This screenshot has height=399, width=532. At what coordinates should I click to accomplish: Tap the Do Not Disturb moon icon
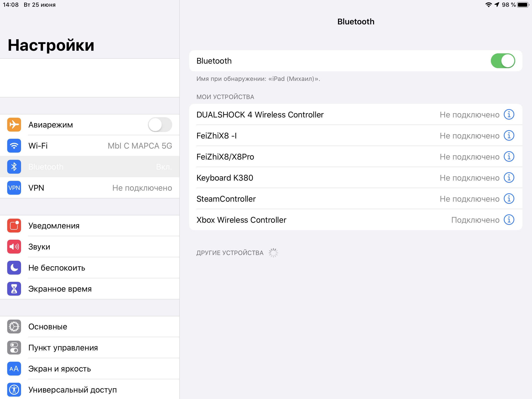pos(14,268)
